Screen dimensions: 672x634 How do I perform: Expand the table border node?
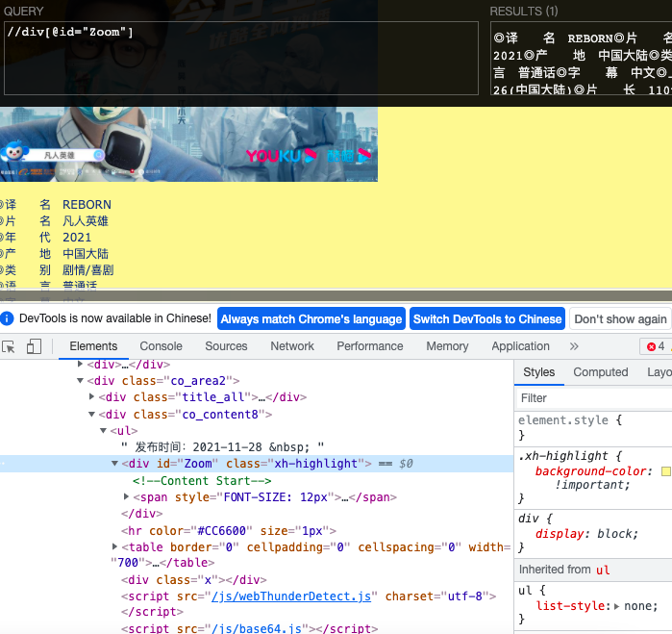[x=114, y=546]
